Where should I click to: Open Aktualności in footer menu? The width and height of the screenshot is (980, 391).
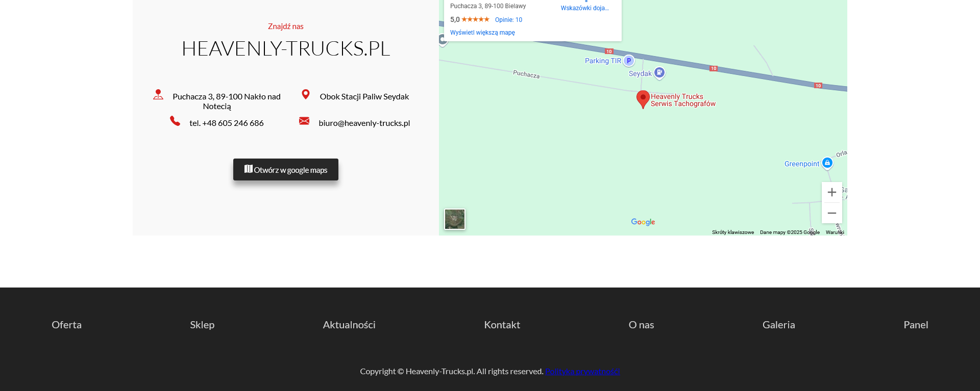(349, 325)
